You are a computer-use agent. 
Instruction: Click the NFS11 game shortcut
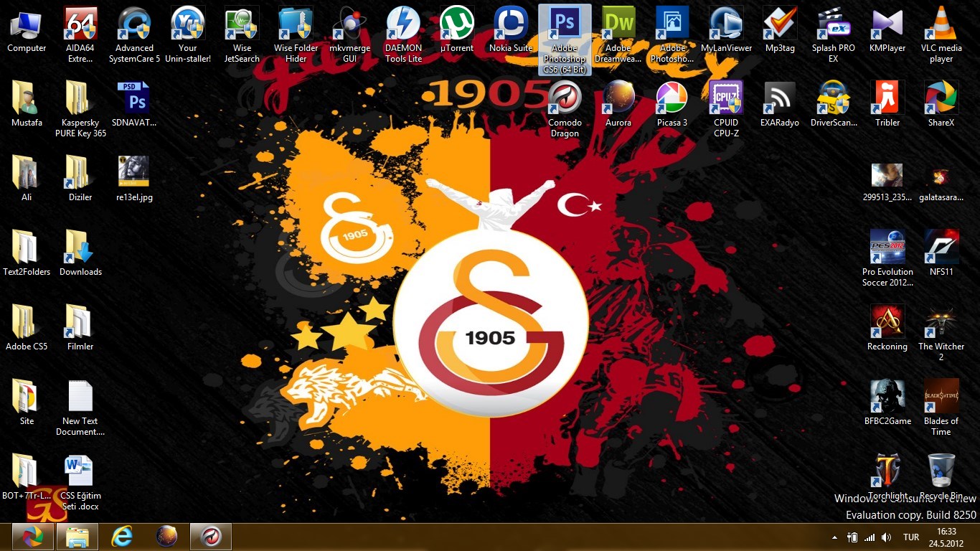941,254
